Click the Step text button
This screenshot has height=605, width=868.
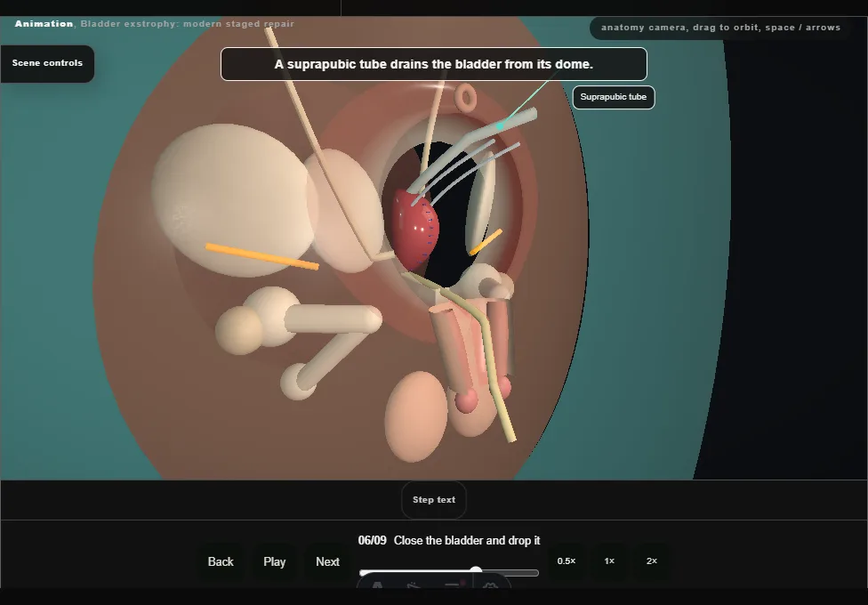pos(434,500)
